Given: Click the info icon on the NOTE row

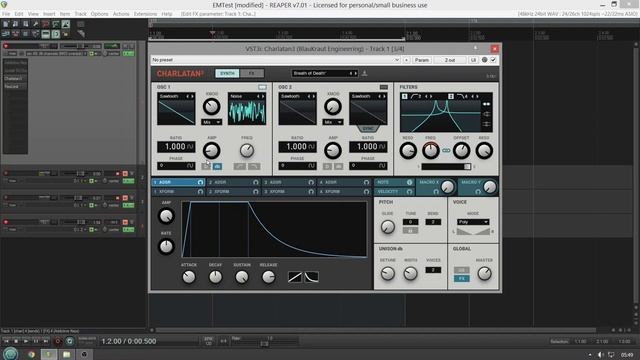Looking at the screenshot, I should coord(409,182).
